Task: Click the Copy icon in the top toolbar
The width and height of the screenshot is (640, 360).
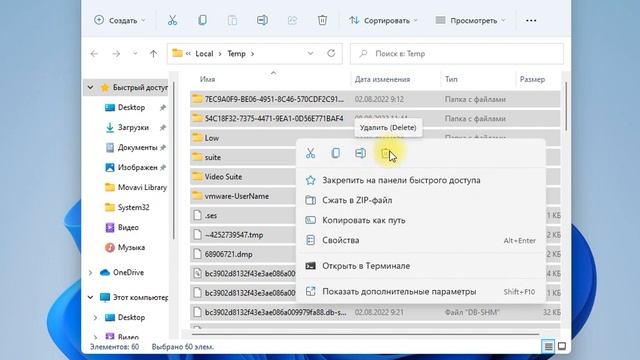Action: pos(202,20)
